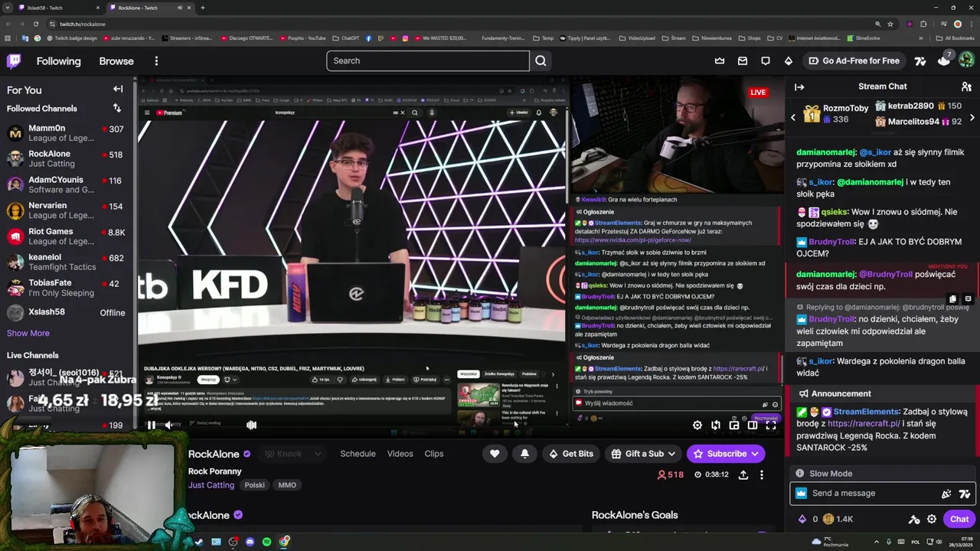Open the chat celebration party-popper icon

click(946, 494)
